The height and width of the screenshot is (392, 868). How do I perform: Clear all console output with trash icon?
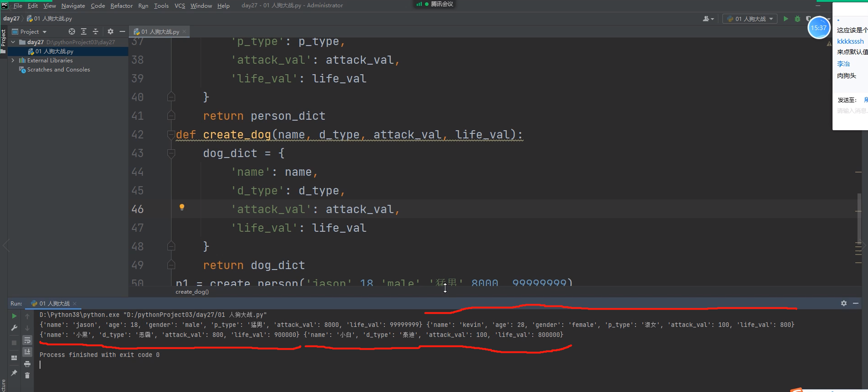[27, 375]
